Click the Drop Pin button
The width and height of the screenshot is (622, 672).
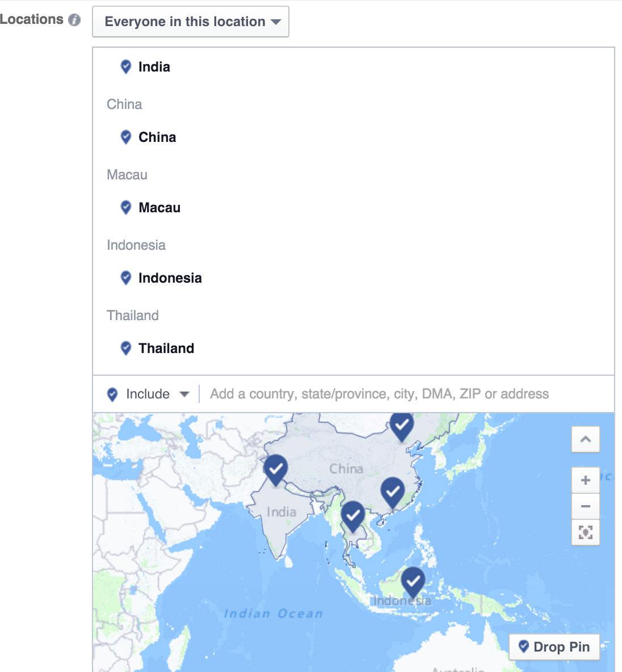554,646
